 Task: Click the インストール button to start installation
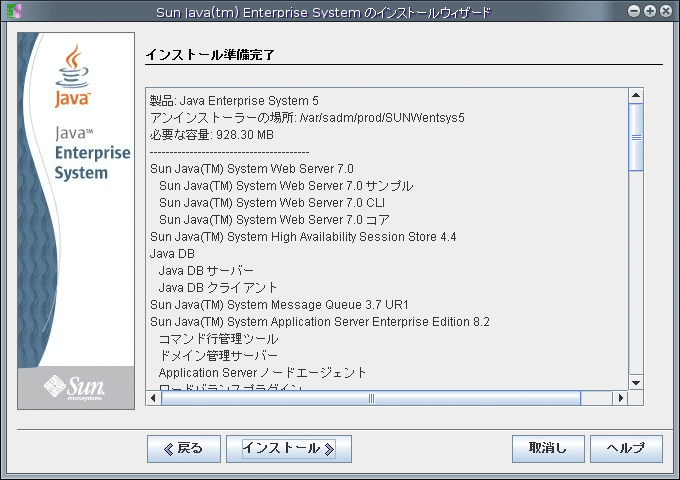click(x=289, y=449)
